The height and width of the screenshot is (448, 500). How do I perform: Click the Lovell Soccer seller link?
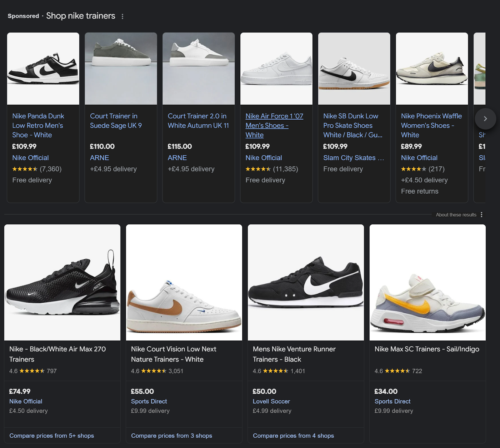pyautogui.click(x=271, y=401)
